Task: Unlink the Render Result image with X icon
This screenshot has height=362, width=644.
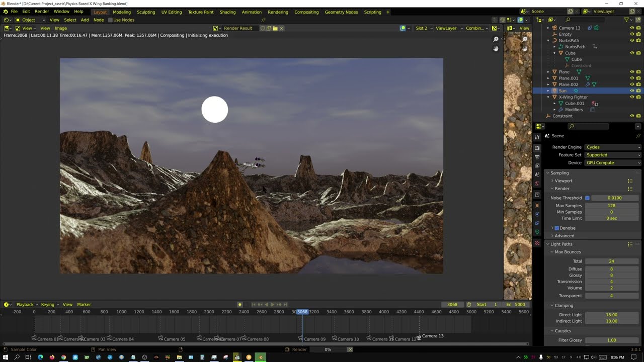Action: 281,28
